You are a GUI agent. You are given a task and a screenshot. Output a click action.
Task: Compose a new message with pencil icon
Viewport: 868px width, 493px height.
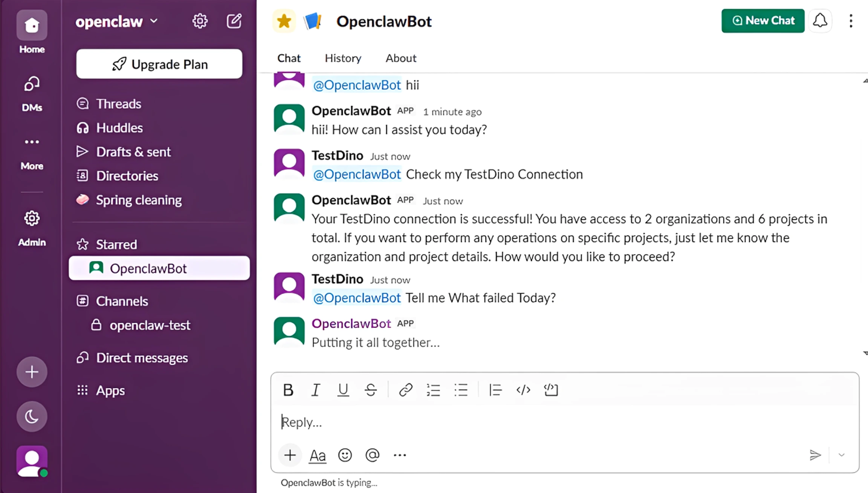pos(234,21)
